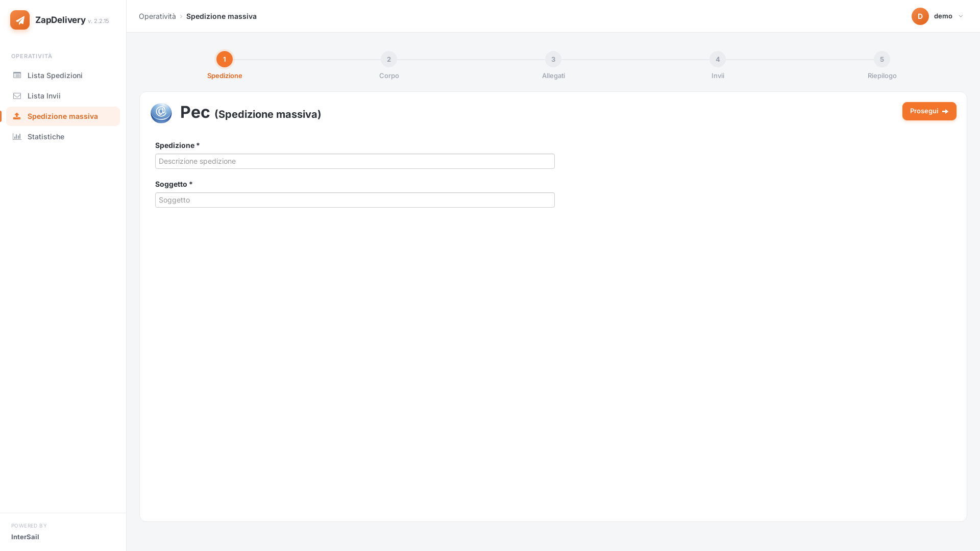Expand the demo user dropdown chevron

961,16
